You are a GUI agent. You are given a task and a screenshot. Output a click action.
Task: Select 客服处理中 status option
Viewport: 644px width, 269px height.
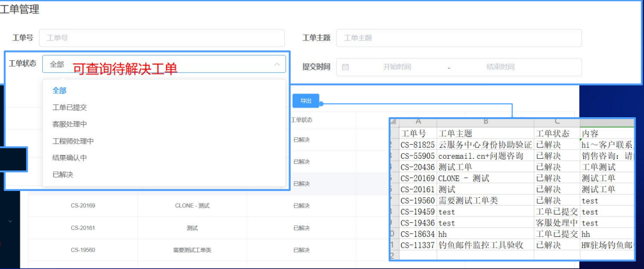pos(69,124)
